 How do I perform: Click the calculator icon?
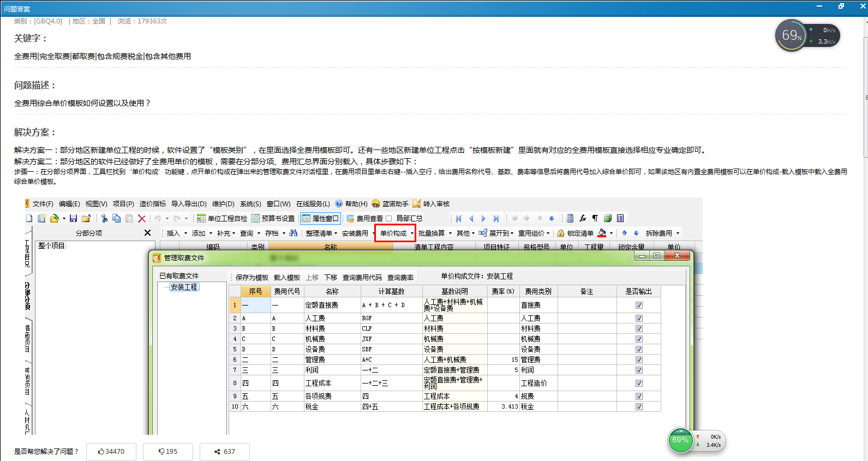point(570,218)
